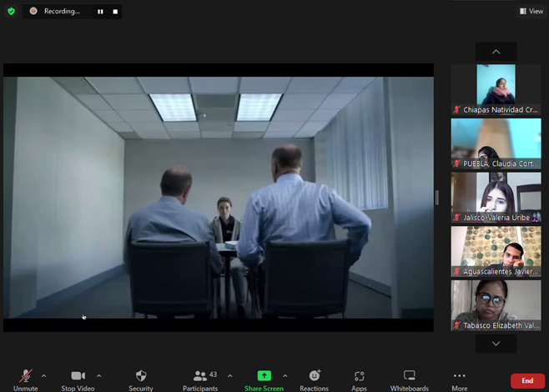
Task: Click the panel divider handle beside shared video
Action: 437,198
